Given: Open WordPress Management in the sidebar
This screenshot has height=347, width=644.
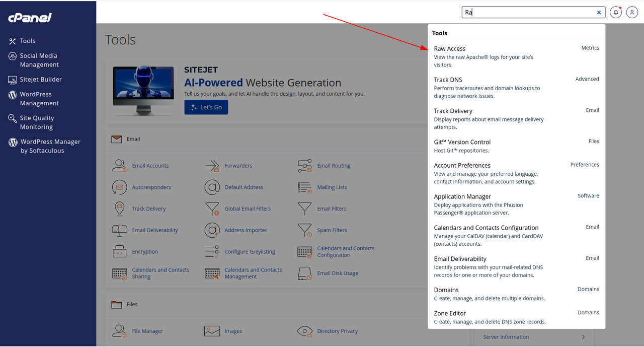Looking at the screenshot, I should (x=34, y=98).
